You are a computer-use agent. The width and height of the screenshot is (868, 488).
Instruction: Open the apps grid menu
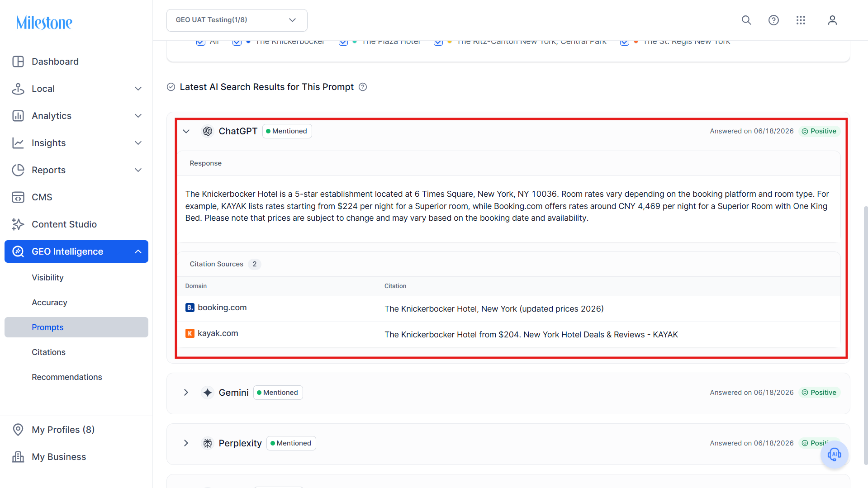tap(801, 20)
